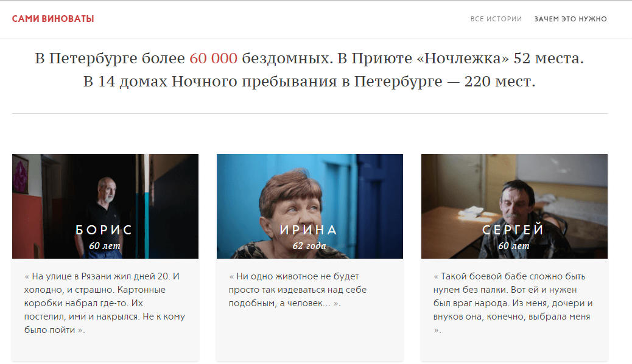
Task: Open the ВСЕ ИСТОРИИ menu item
Action: (x=496, y=19)
